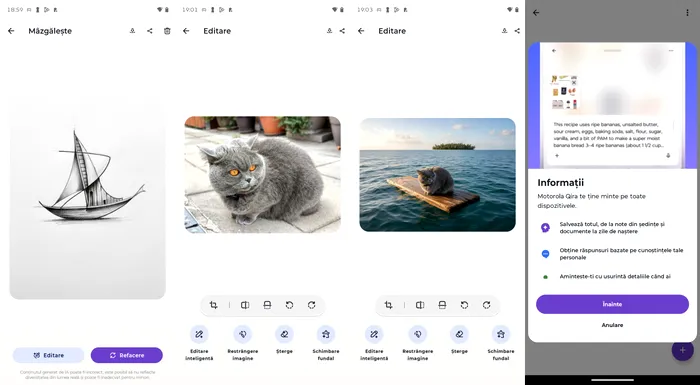Open the three-dot overflow menu
This screenshot has width=700, height=385.
pyautogui.click(x=687, y=13)
